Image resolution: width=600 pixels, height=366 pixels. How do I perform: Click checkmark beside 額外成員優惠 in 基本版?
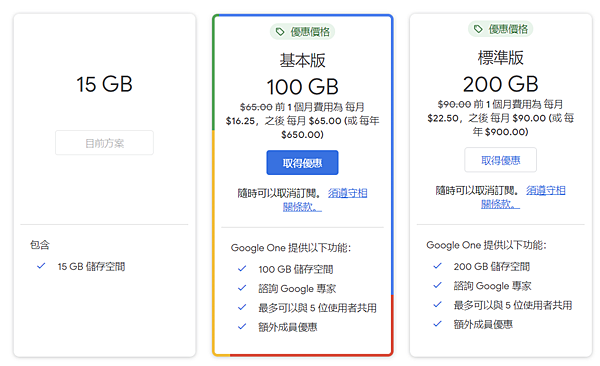coord(242,326)
